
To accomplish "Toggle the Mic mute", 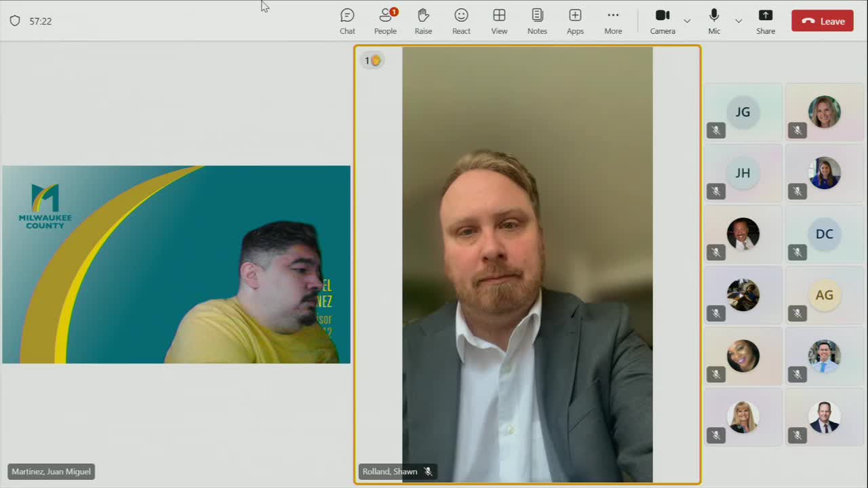I will [x=714, y=21].
